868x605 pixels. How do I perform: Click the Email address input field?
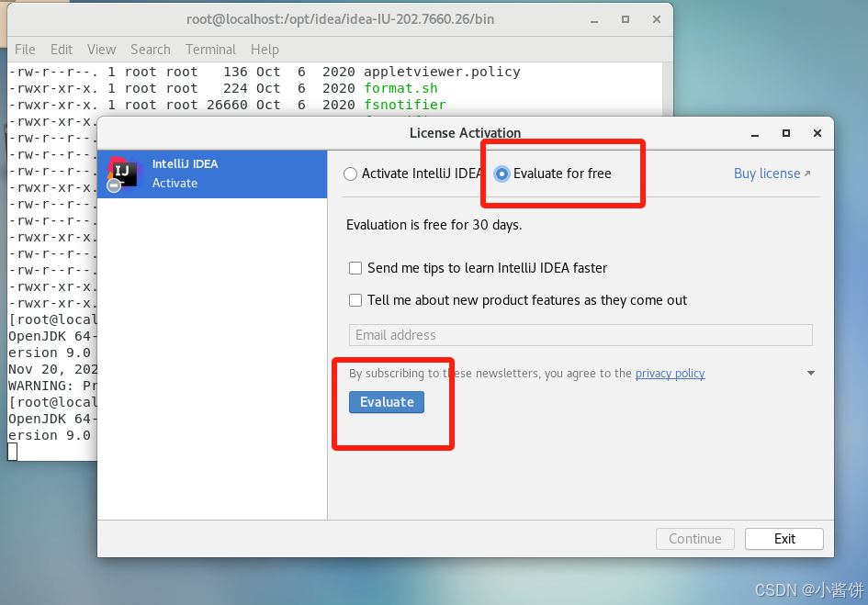(x=581, y=335)
